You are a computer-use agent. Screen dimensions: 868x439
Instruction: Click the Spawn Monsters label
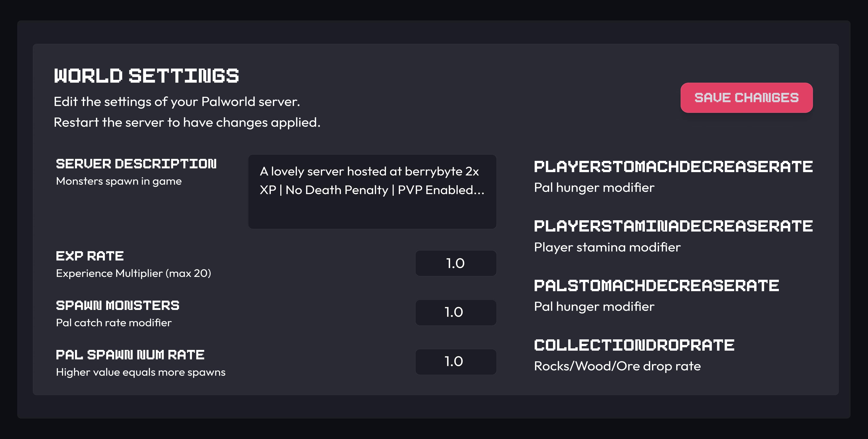tap(118, 305)
